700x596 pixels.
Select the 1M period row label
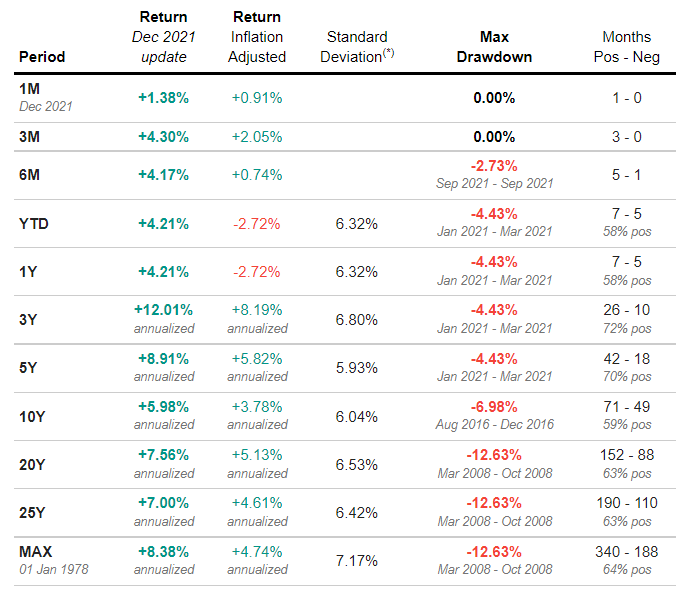point(29,90)
